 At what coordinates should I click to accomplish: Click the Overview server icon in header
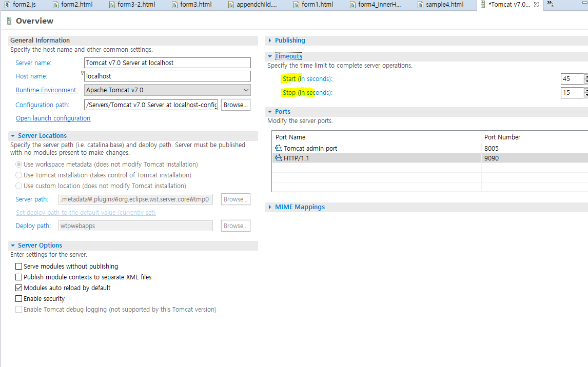pyautogui.click(x=9, y=21)
